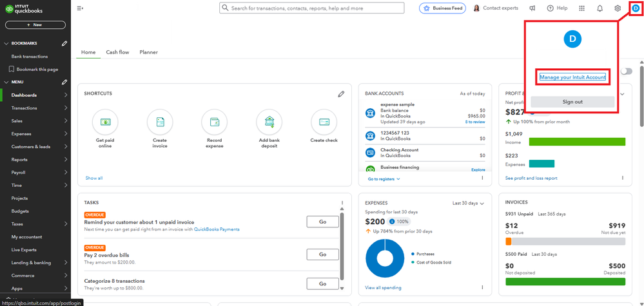Click Go for Pay 2 overdue bills
The height and width of the screenshot is (306, 644).
pos(323,254)
